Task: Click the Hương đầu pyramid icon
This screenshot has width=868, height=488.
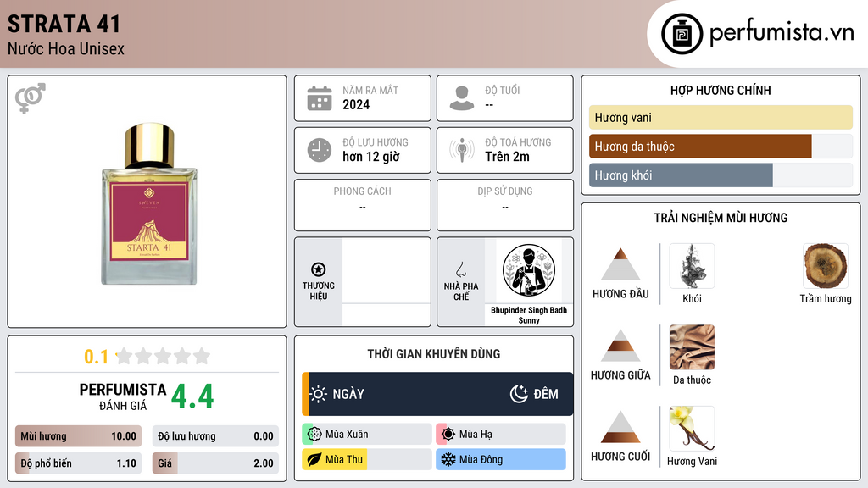Action: (x=620, y=264)
